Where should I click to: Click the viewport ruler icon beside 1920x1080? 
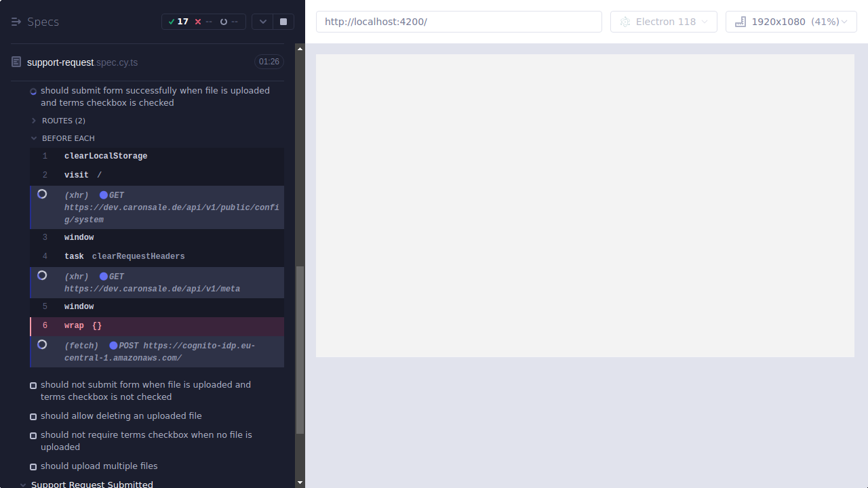coord(740,22)
